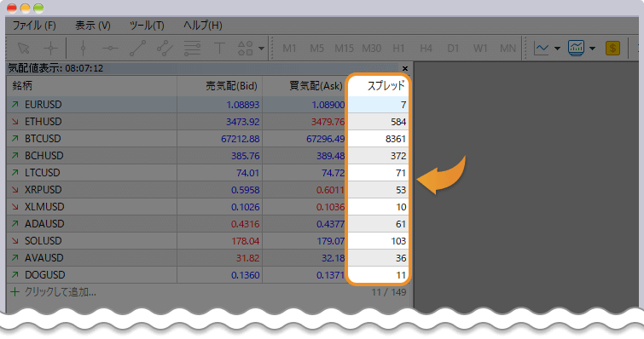The image size is (644, 339).
Task: Select the XLMUSD symbol row
Action: pos(207,207)
